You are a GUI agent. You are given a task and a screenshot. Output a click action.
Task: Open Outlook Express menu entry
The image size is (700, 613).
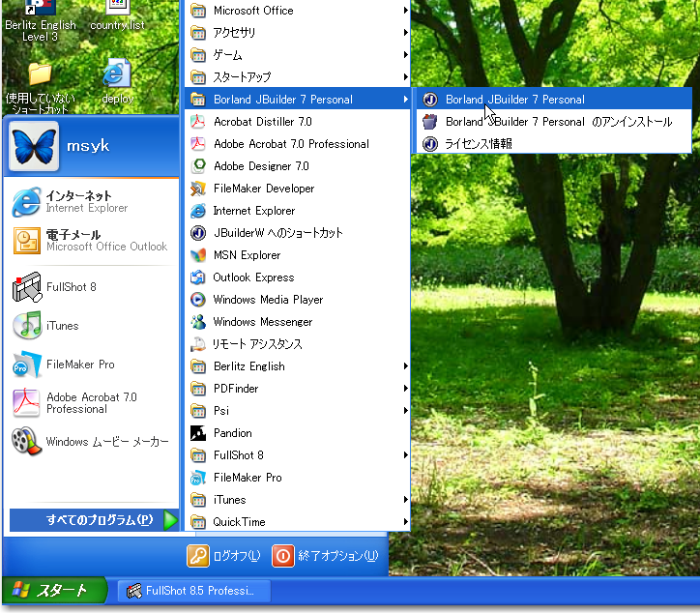[253, 277]
